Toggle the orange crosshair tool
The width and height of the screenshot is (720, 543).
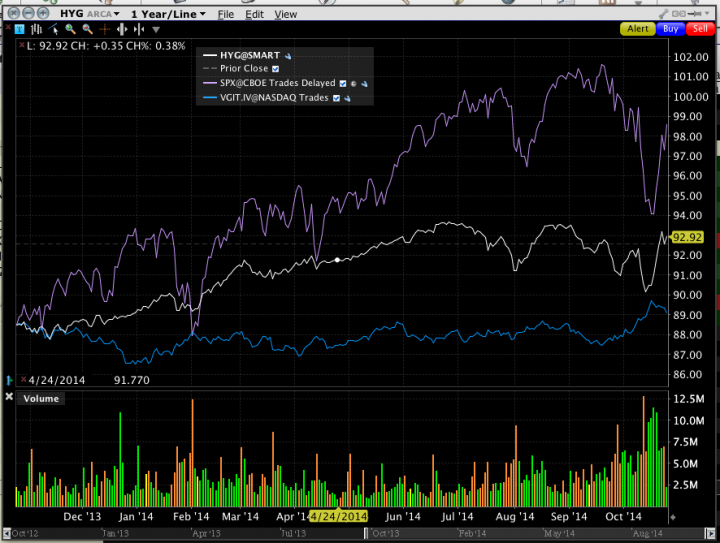[x=105, y=30]
